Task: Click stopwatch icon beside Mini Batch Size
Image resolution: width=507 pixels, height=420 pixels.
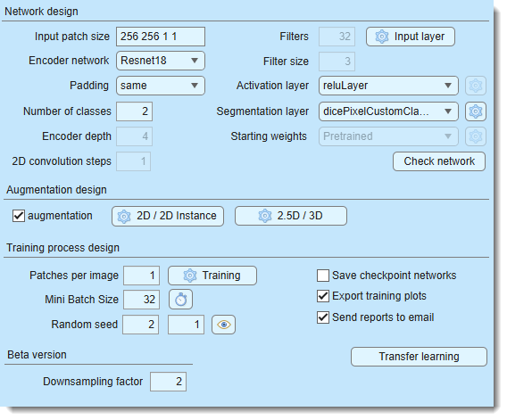Action: pyautogui.click(x=180, y=300)
